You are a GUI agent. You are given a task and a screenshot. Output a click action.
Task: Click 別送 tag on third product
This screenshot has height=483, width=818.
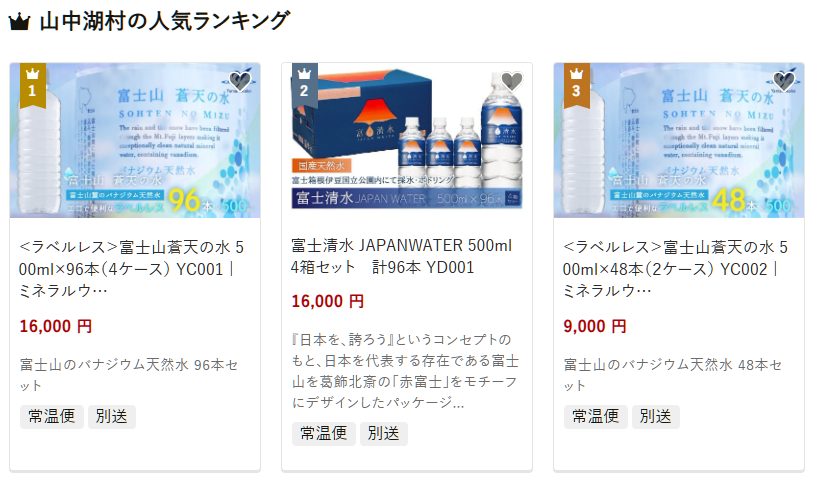point(656,417)
